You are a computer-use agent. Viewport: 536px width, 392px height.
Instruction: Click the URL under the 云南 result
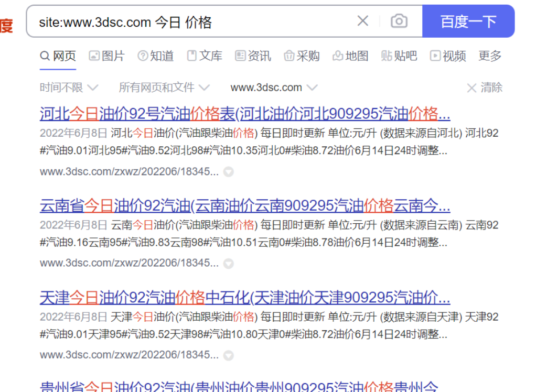[x=129, y=263]
